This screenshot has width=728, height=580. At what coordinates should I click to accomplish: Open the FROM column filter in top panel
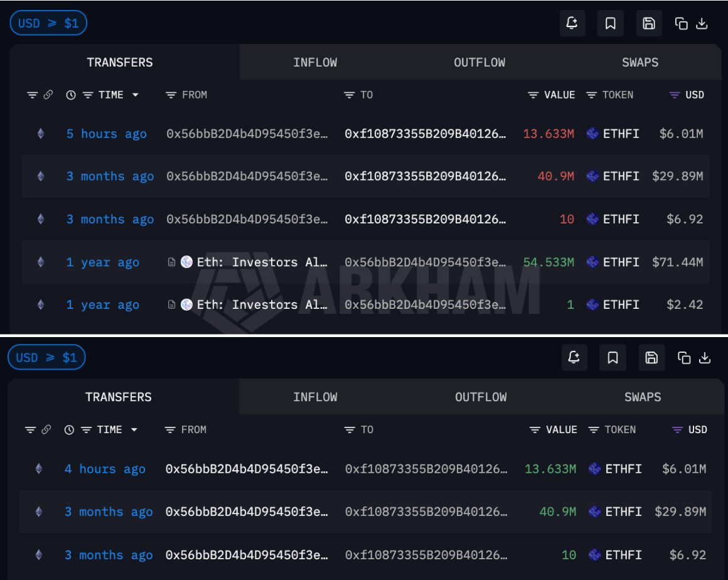pos(171,95)
